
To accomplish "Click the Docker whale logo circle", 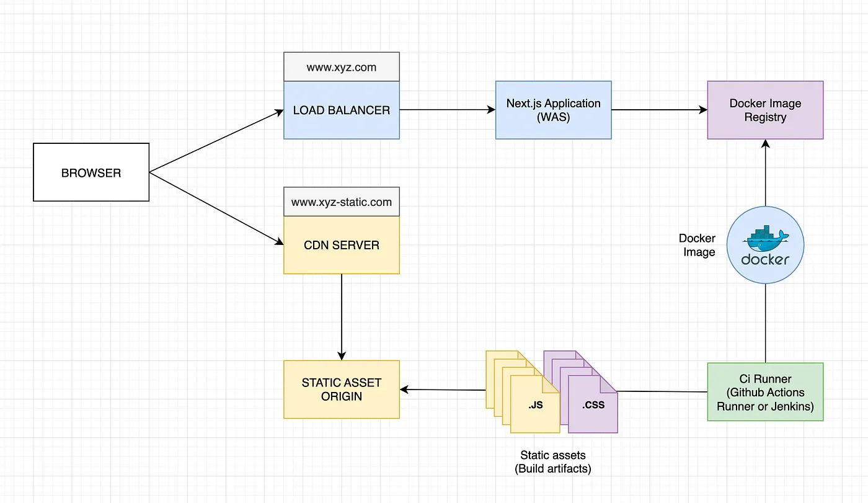I will pyautogui.click(x=765, y=246).
